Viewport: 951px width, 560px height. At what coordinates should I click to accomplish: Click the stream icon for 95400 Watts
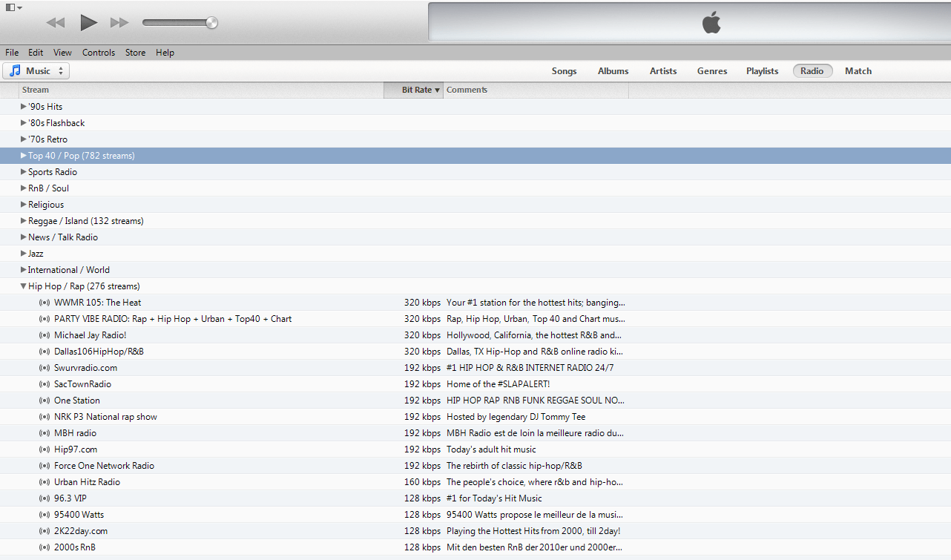(45, 515)
